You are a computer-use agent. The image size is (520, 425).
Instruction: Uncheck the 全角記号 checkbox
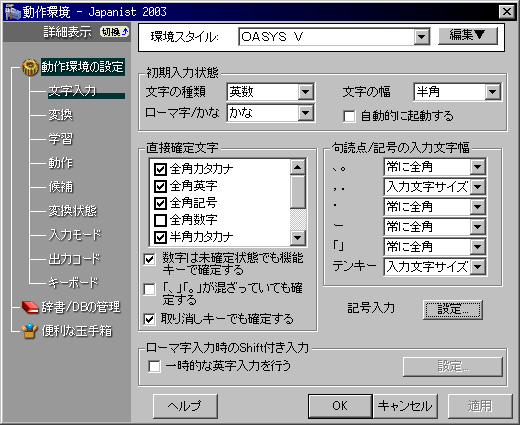160,203
